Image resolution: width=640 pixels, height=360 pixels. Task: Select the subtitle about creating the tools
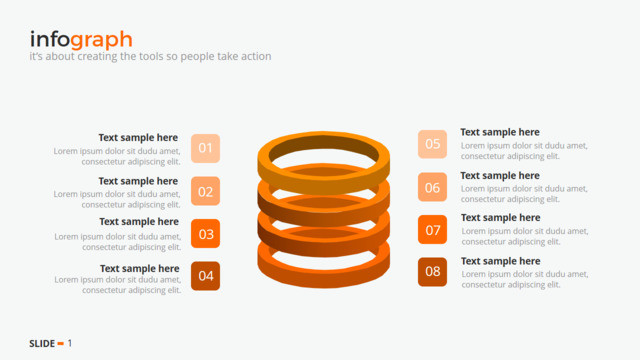(x=150, y=56)
